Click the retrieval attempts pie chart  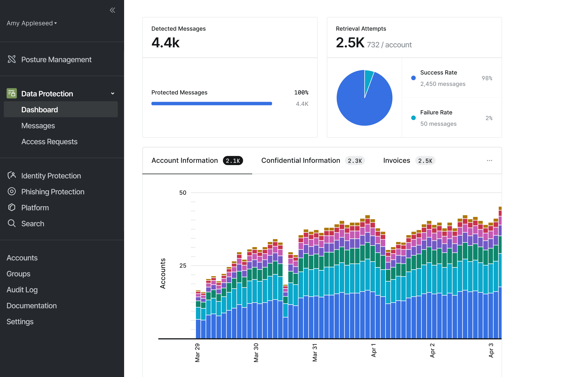click(x=364, y=98)
